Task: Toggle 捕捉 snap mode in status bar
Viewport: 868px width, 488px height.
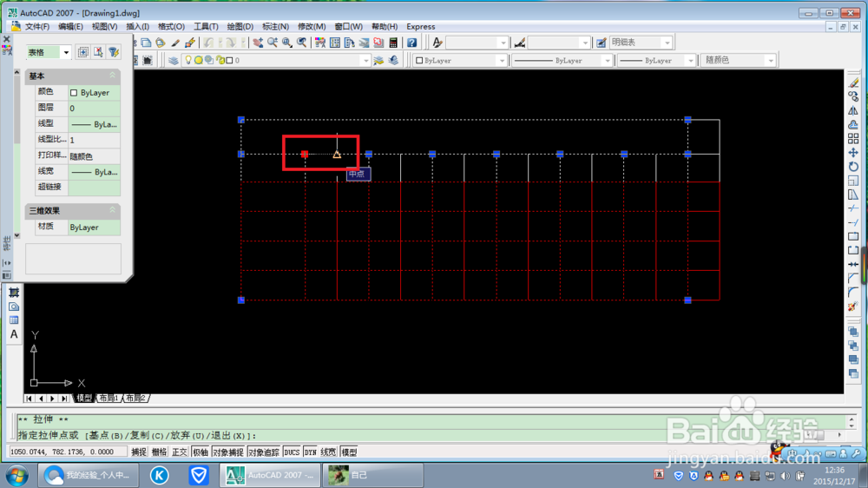Action: click(x=139, y=452)
